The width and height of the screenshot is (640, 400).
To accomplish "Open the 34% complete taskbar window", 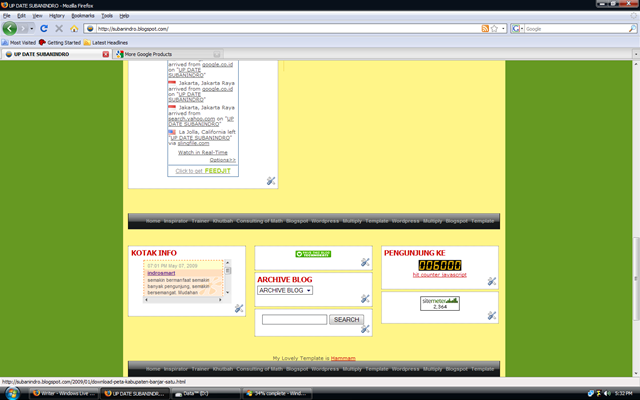I will (x=278, y=393).
